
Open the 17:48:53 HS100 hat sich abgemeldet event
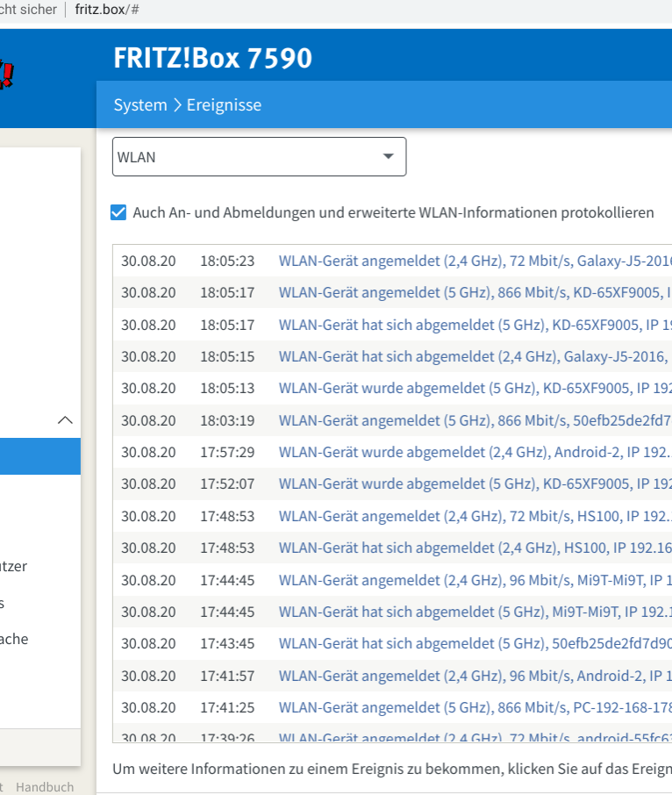(475, 548)
